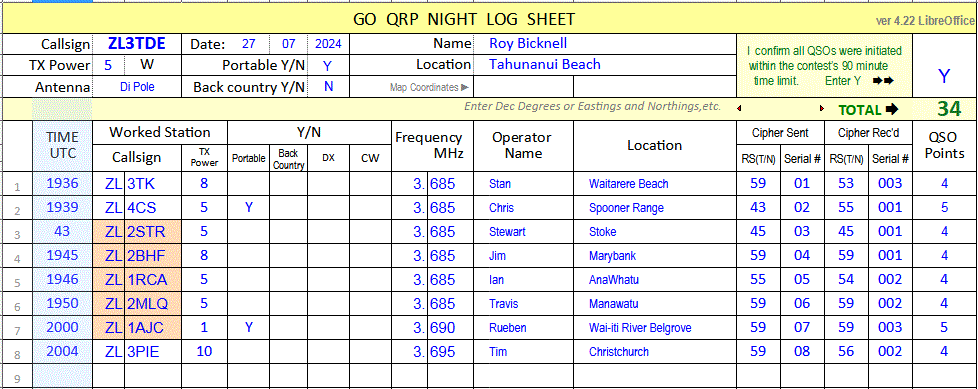The image size is (978, 389).
Task: Select the callsign cell ZL3TDE
Action: (137, 44)
